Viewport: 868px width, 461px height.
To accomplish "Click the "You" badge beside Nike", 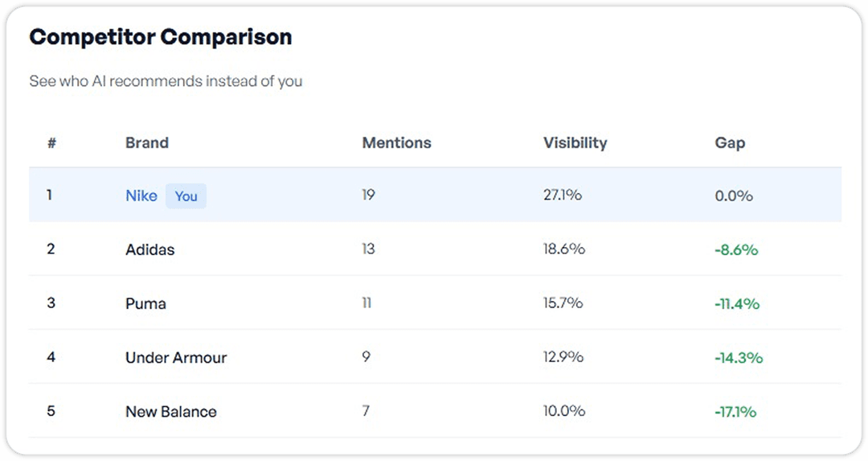I will coord(186,196).
